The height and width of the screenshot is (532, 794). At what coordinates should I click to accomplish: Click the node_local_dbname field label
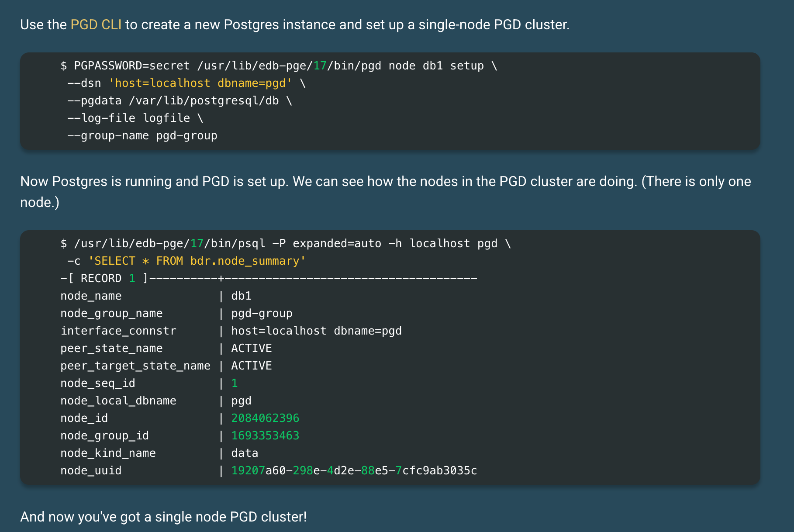point(118,401)
